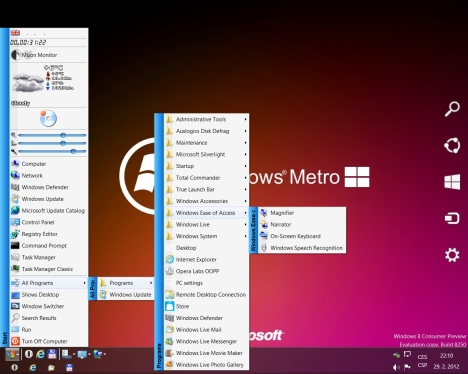Select Programs folder in All Programs submenu
The width and height of the screenshot is (468, 374).
click(126, 283)
